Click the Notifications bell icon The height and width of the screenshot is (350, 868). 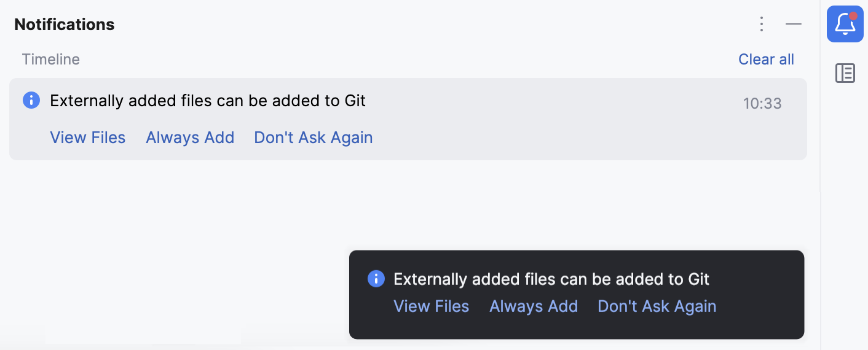point(845,24)
